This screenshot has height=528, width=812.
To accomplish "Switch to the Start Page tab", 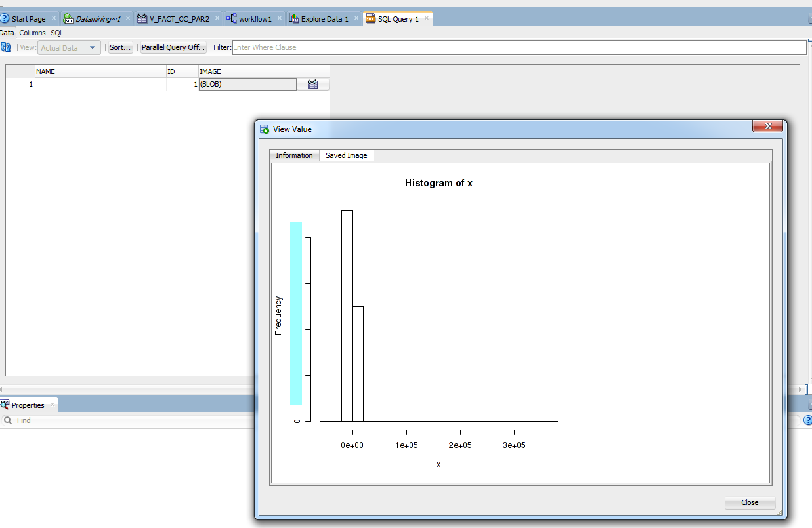I will pyautogui.click(x=30, y=19).
